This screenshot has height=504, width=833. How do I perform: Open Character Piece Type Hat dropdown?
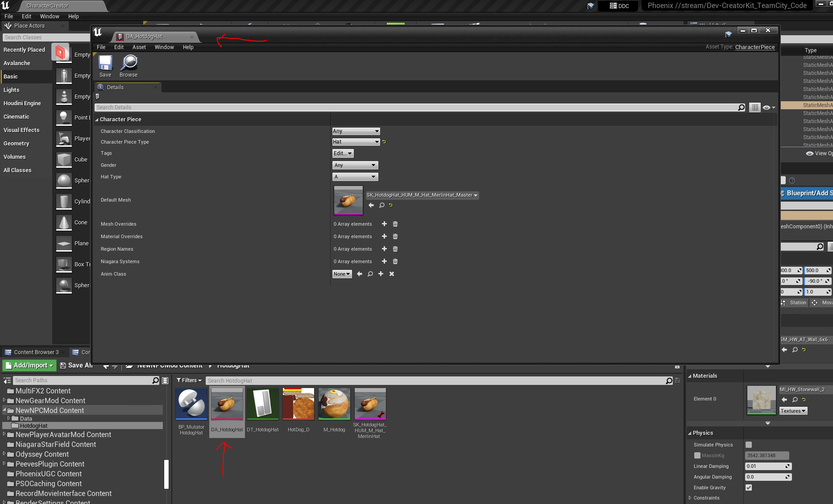tap(356, 142)
